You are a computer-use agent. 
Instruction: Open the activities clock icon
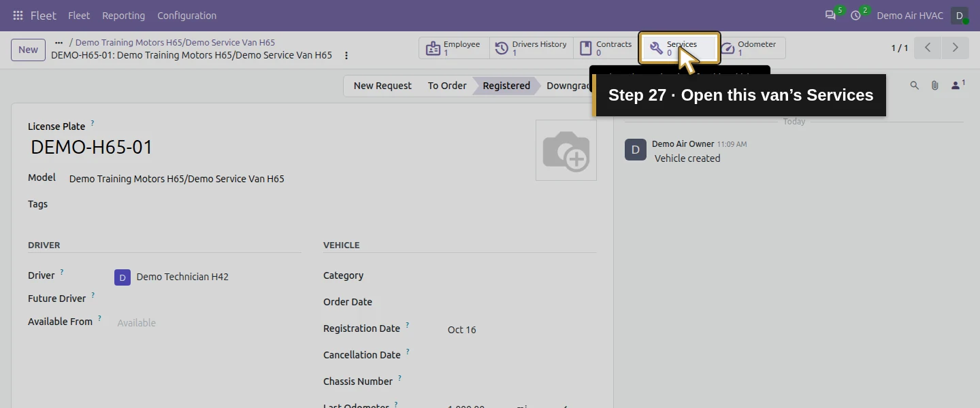856,15
